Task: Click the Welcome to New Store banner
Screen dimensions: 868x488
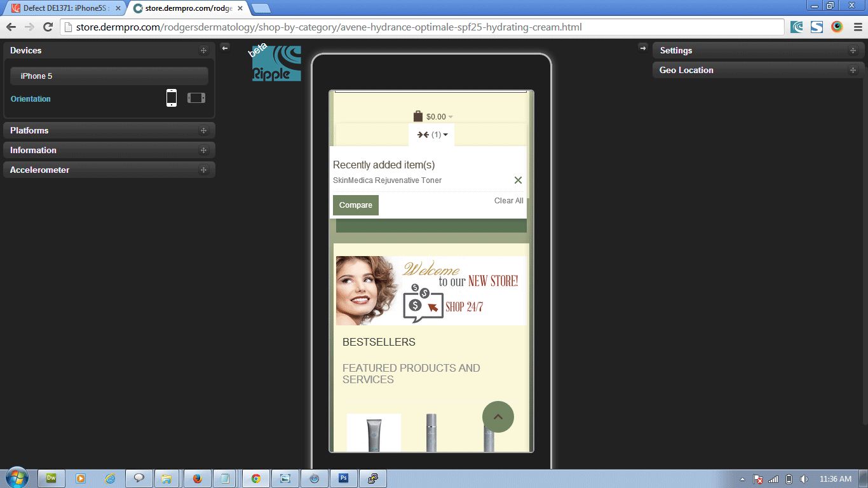Action: click(x=431, y=290)
